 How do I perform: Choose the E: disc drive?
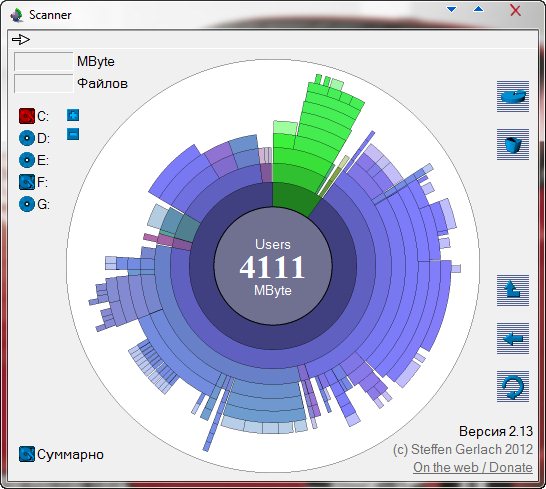pos(27,160)
